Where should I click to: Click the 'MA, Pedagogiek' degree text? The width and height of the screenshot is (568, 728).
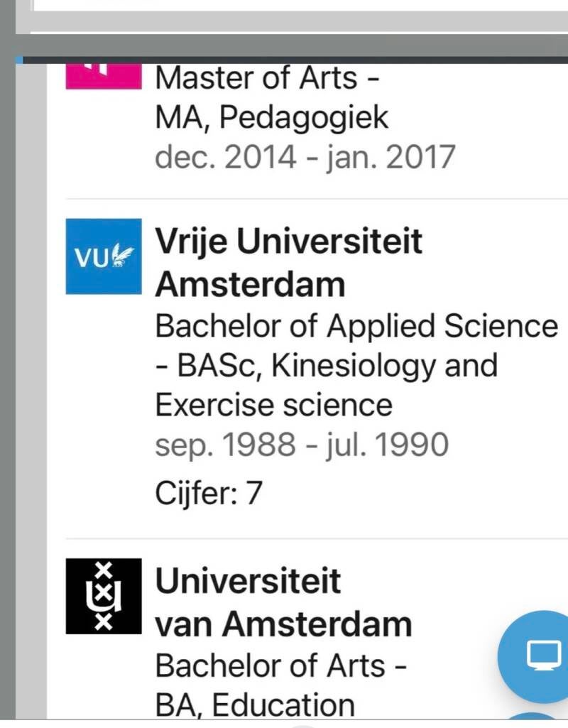pos(272,117)
